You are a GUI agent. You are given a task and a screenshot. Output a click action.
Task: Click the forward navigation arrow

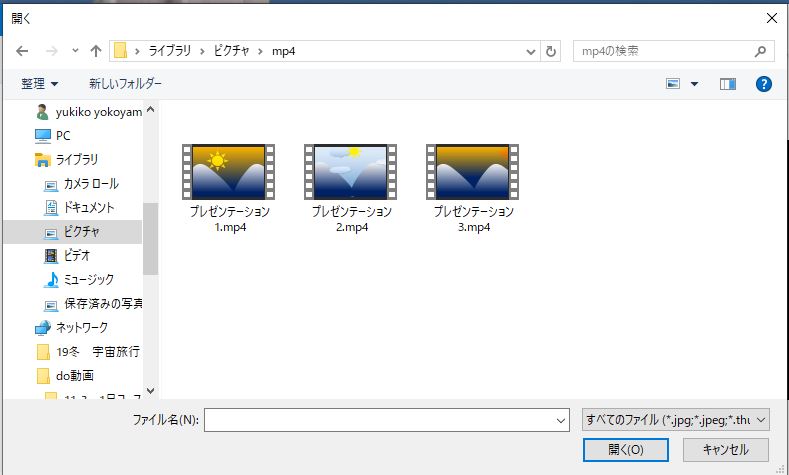click(x=51, y=51)
